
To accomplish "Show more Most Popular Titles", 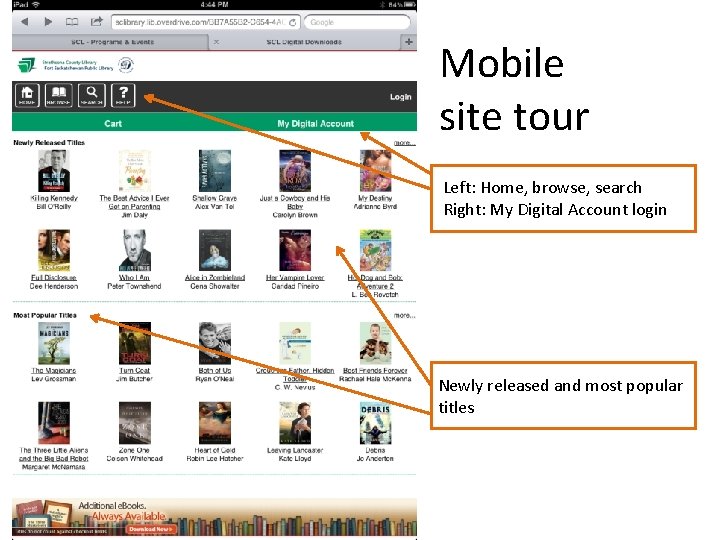I will (x=405, y=315).
